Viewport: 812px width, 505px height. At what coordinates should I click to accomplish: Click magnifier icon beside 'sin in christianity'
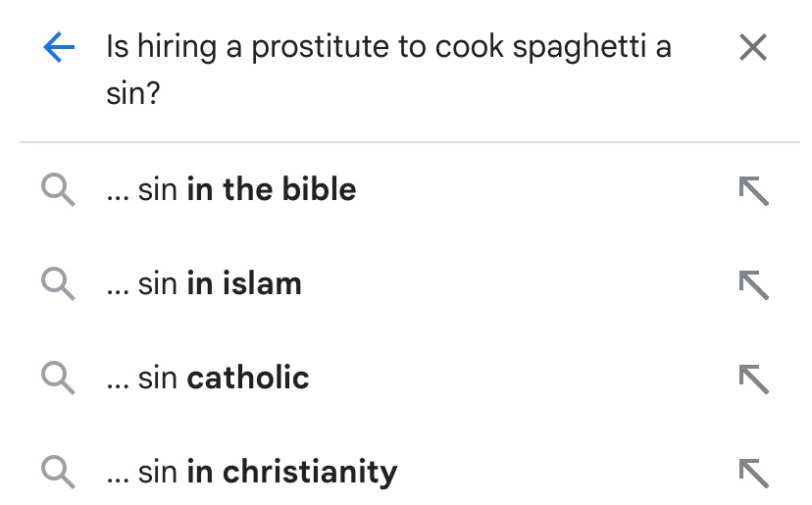coord(58,472)
